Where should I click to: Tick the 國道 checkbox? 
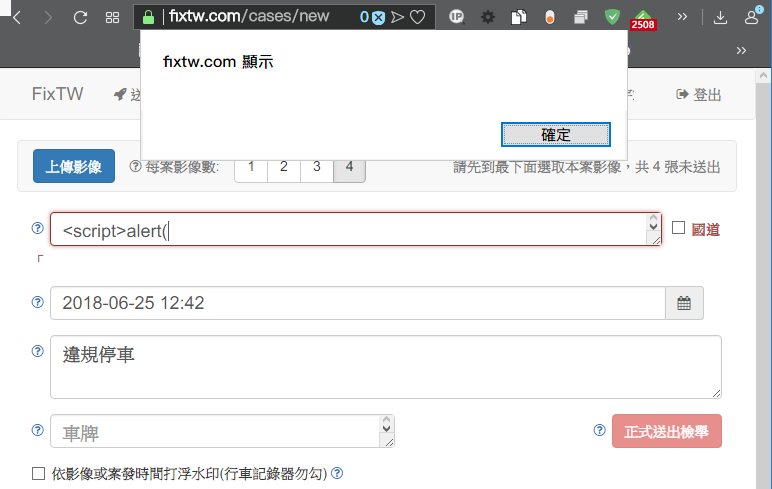click(678, 228)
